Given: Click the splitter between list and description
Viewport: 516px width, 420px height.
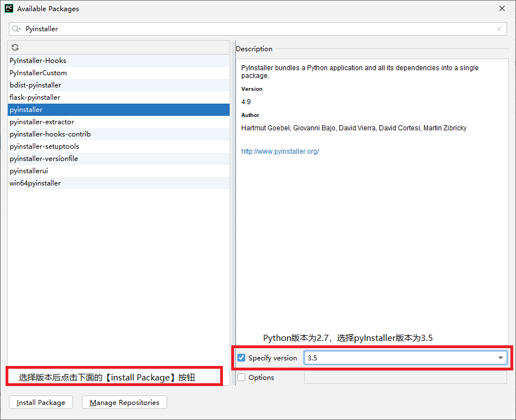Looking at the screenshot, I should coord(233,213).
